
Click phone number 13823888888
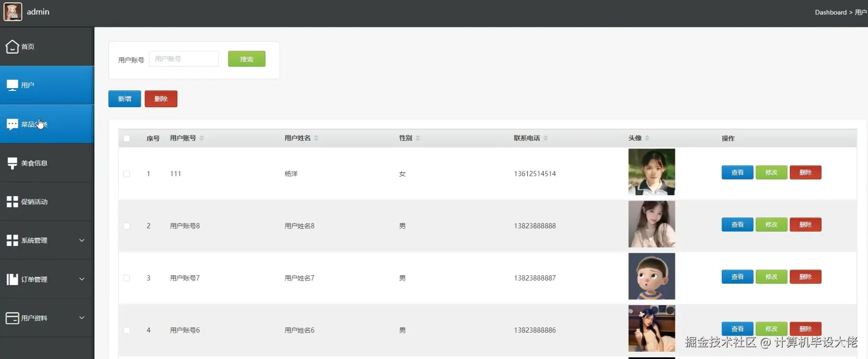pos(535,226)
